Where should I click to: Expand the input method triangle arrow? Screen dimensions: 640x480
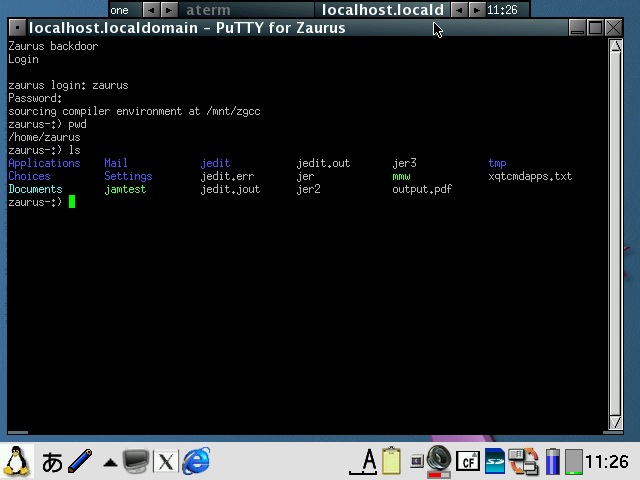109,462
